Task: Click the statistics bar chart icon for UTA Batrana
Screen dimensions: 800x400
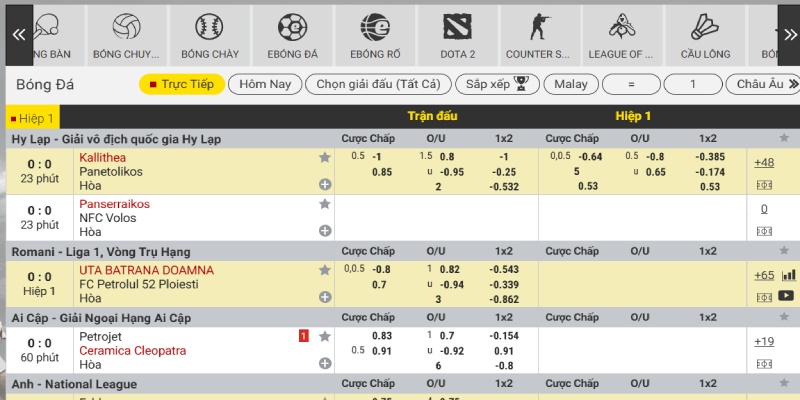Action: point(788,275)
